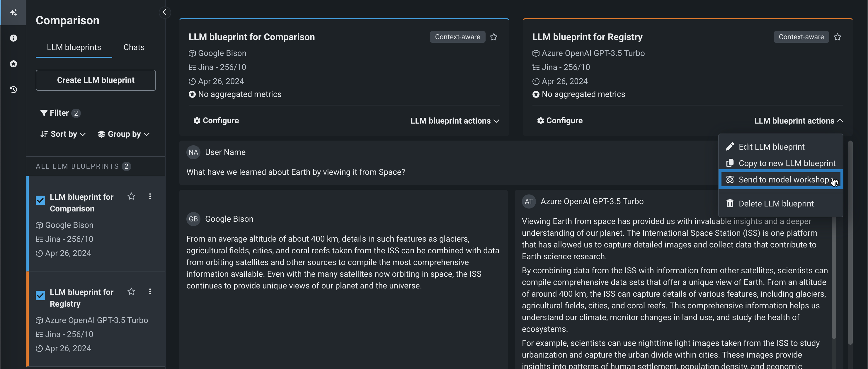
Task: Click the history clock icon in left rail
Action: pos(13,90)
